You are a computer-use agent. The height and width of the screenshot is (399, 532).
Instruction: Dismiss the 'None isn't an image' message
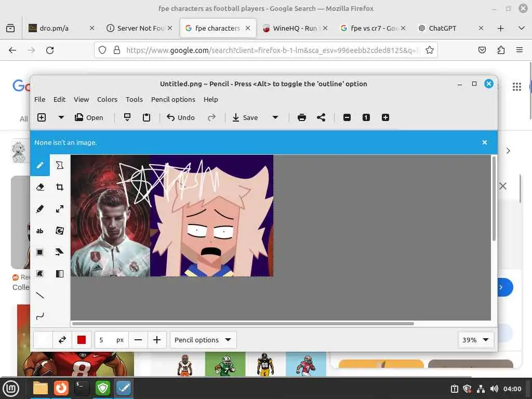click(485, 142)
